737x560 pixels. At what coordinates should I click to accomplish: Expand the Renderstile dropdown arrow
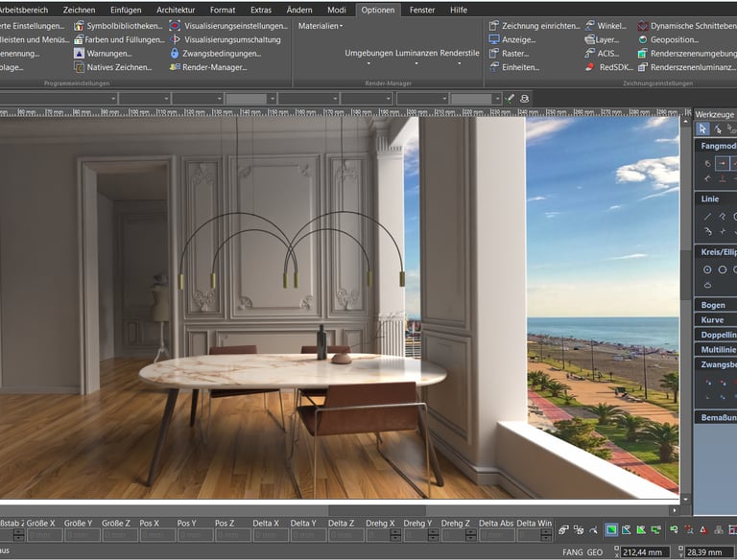tap(460, 63)
